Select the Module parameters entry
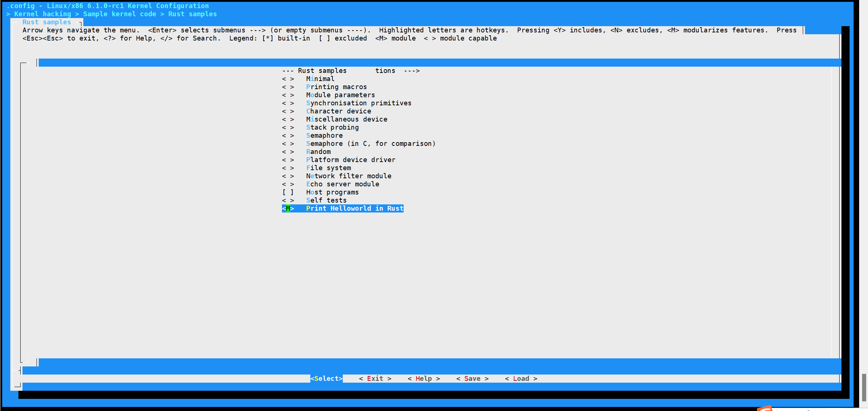The height and width of the screenshot is (411, 868). click(x=340, y=95)
